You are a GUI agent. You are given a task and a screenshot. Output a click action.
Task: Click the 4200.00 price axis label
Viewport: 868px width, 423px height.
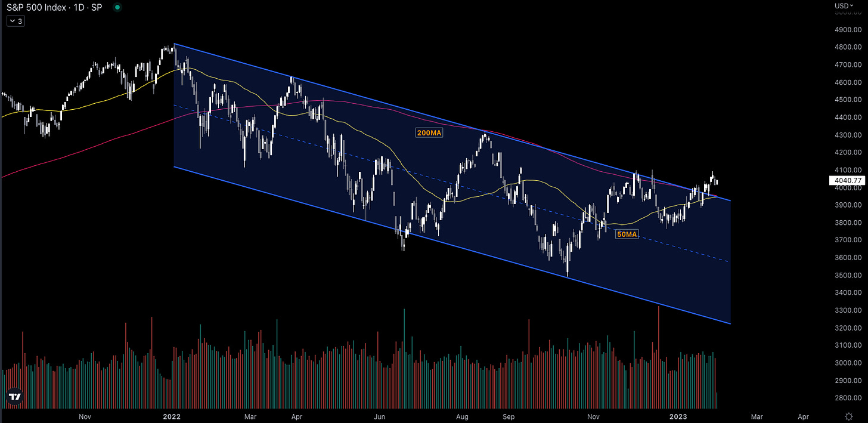click(848, 153)
